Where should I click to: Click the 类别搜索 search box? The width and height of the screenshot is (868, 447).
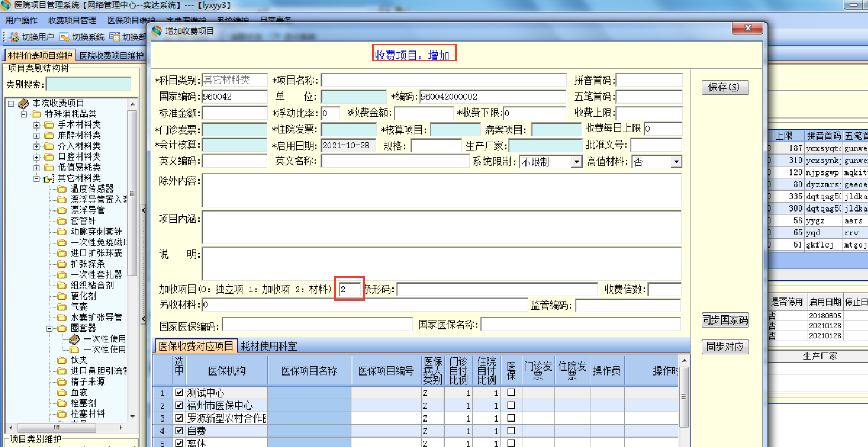[x=89, y=84]
